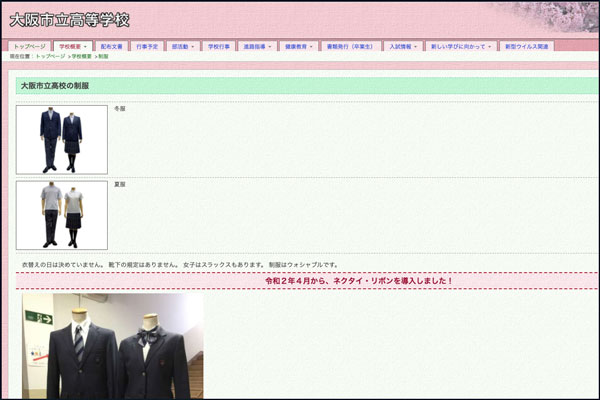Viewport: 600px width, 400px height.
Task: Expand the 部活動 dropdown menu
Action: (x=182, y=46)
